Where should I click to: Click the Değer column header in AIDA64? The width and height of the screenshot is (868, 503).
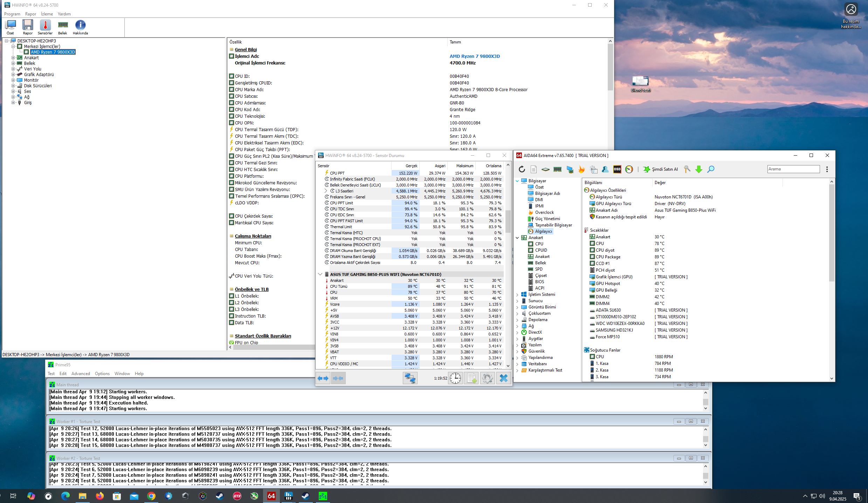coord(717,183)
